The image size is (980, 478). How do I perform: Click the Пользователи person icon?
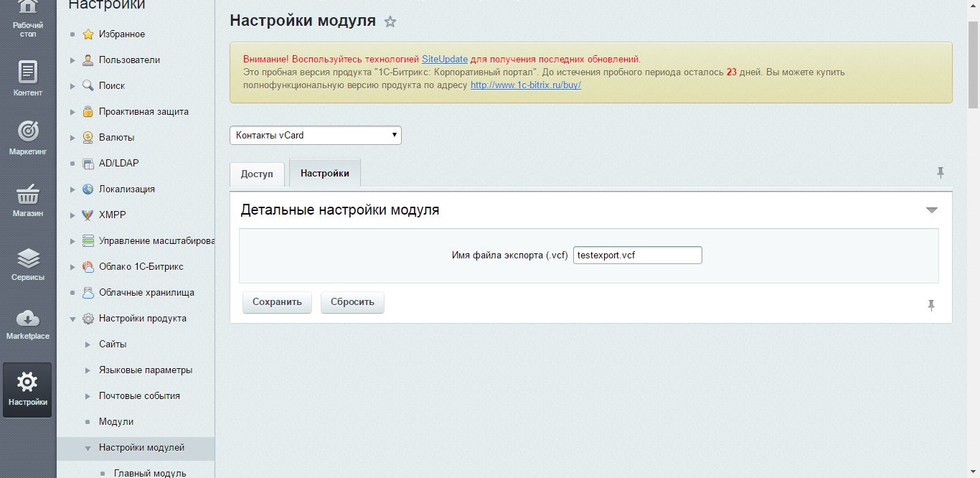click(x=88, y=60)
